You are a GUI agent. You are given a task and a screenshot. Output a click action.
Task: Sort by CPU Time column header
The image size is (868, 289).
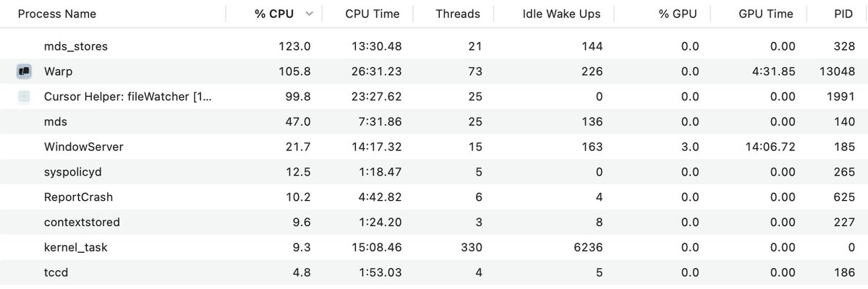[x=372, y=14]
